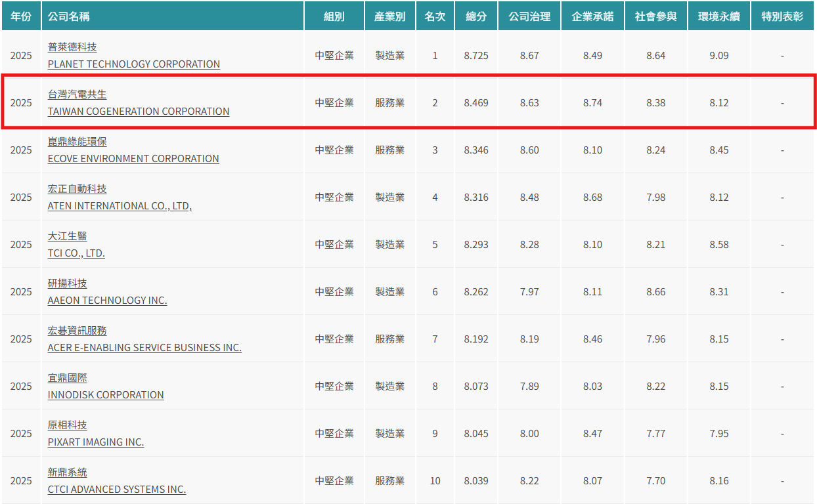Select the 公司治理 column header
The width and height of the screenshot is (817, 504).
[529, 16]
